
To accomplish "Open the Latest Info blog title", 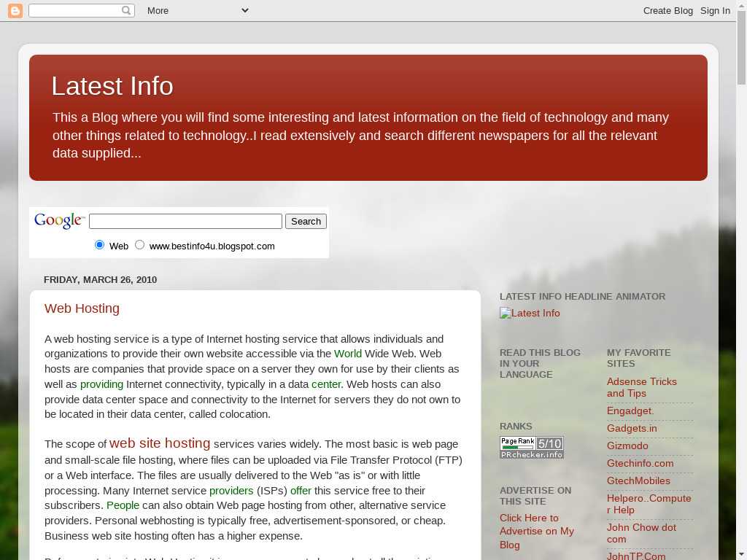I will tap(112, 86).
